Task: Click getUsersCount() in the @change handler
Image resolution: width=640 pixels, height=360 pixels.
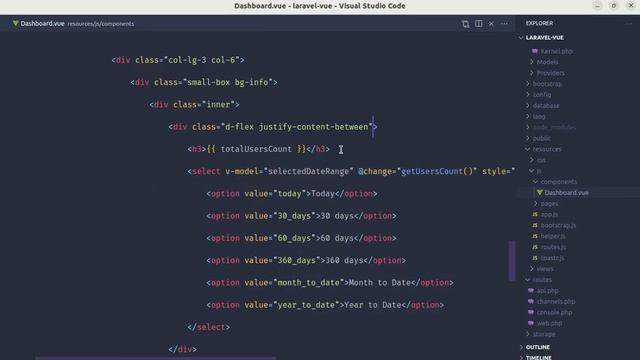Action: click(x=436, y=171)
